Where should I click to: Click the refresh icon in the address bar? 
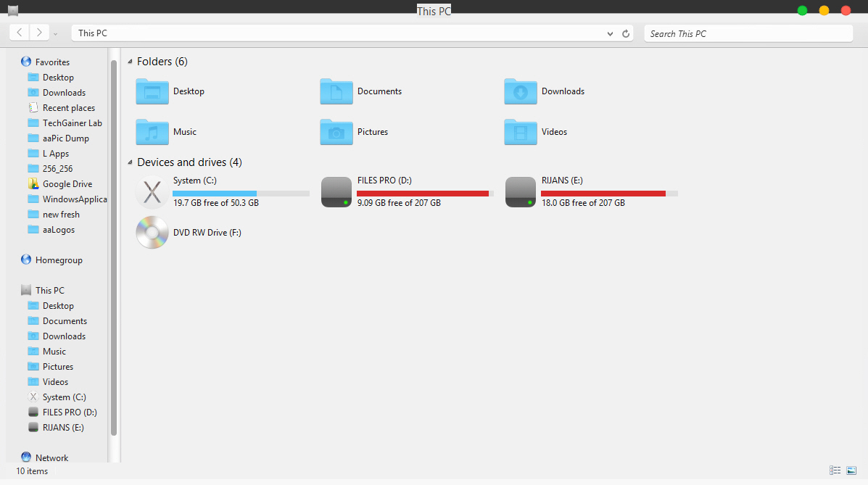pos(625,33)
